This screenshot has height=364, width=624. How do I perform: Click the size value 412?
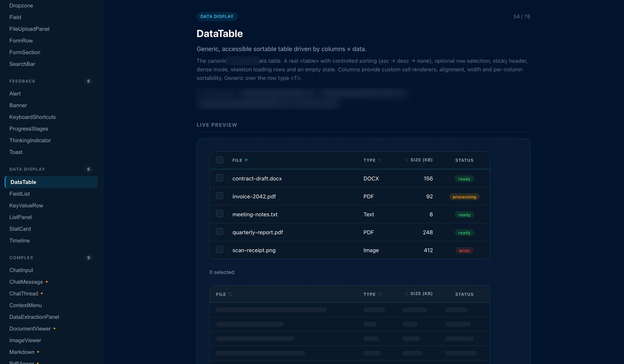point(428,250)
